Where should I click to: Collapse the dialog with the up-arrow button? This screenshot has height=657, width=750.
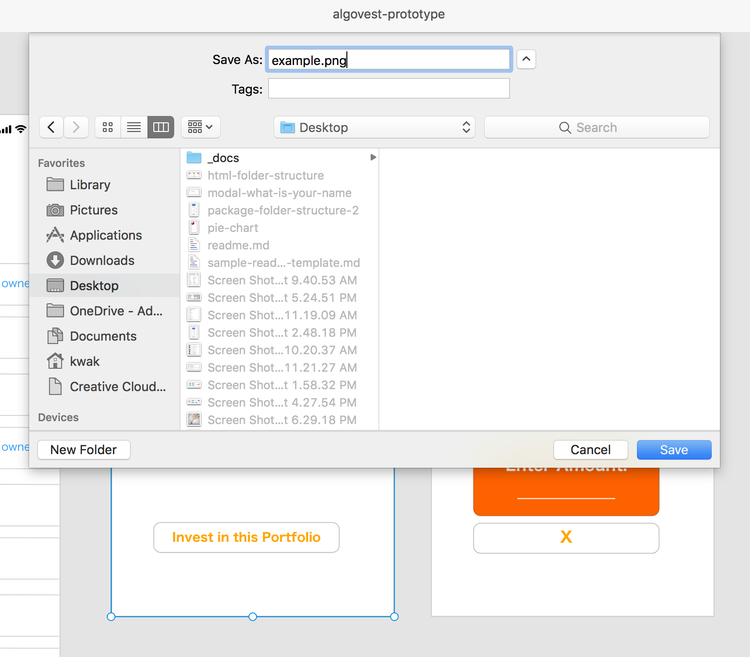coord(526,59)
